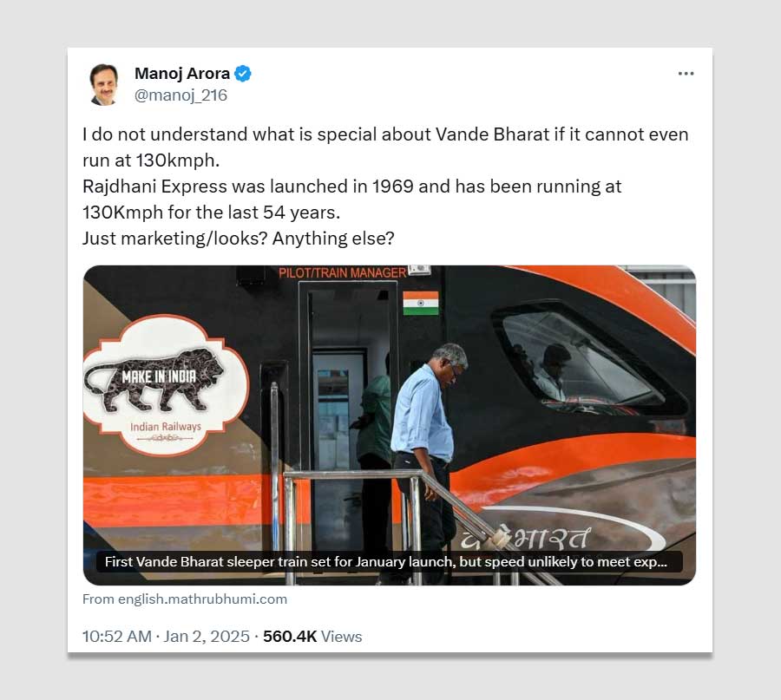Screen dimensions: 781x700
Task: Open the three-dot more options menu
Action: [x=686, y=74]
